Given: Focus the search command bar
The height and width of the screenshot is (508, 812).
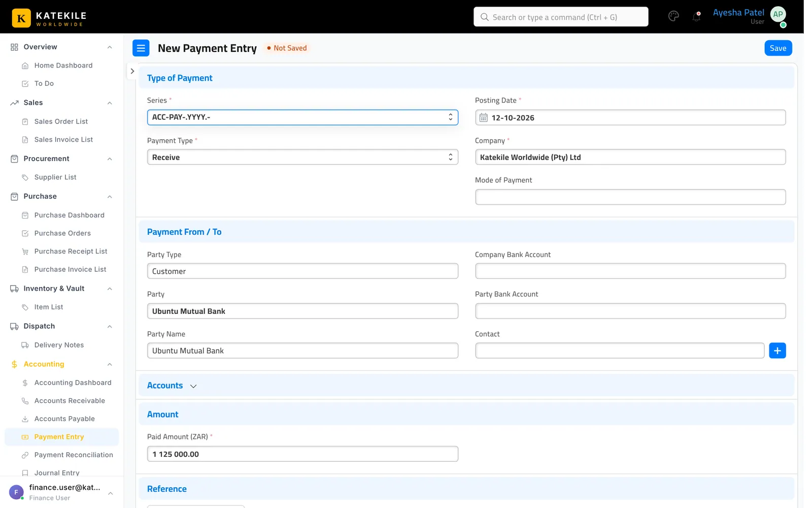Looking at the screenshot, I should 561,17.
